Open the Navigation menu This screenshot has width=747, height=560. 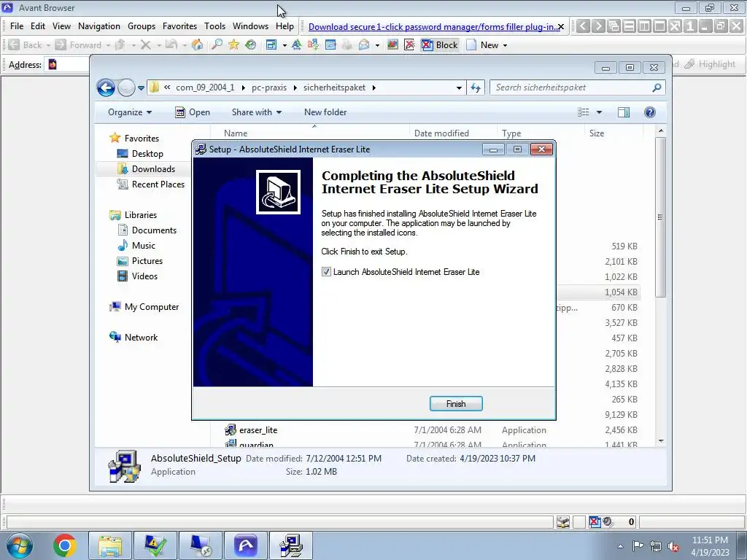click(99, 26)
